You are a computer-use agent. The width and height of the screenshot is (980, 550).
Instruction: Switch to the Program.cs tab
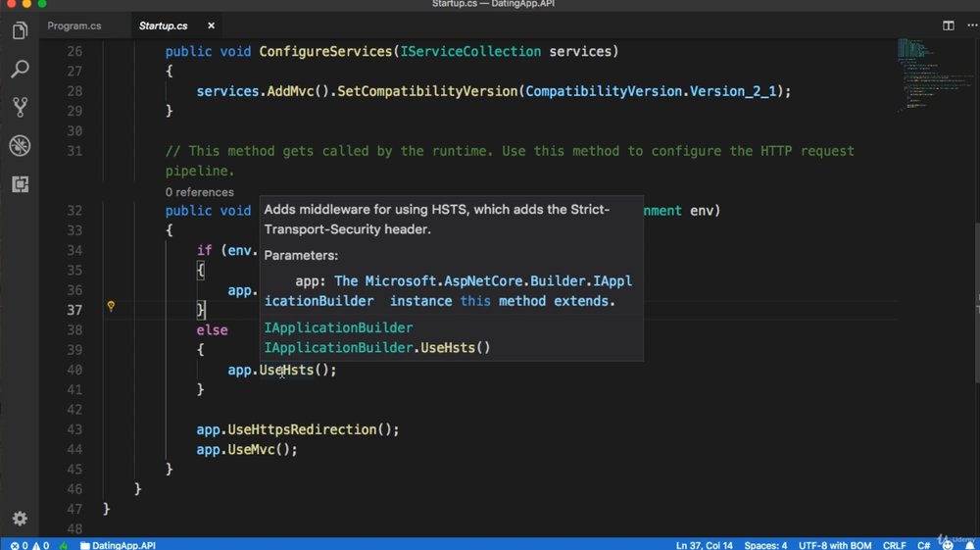[x=74, y=25]
